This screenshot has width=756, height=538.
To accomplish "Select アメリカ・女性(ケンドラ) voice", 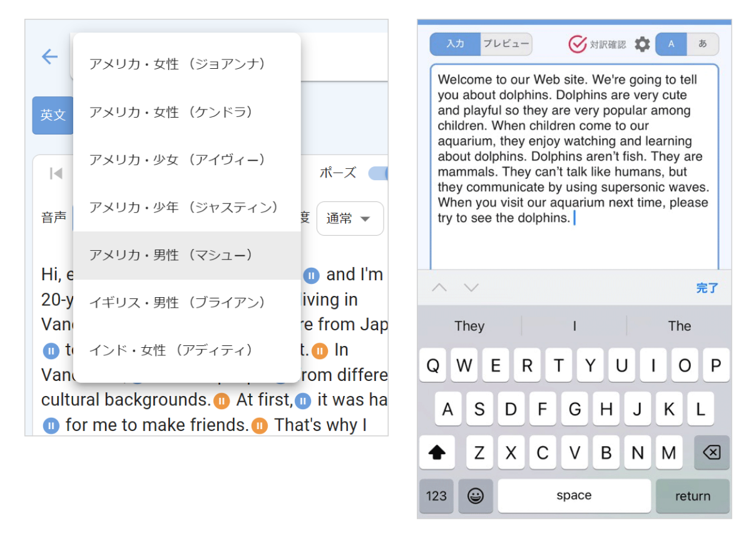I will pos(187,112).
